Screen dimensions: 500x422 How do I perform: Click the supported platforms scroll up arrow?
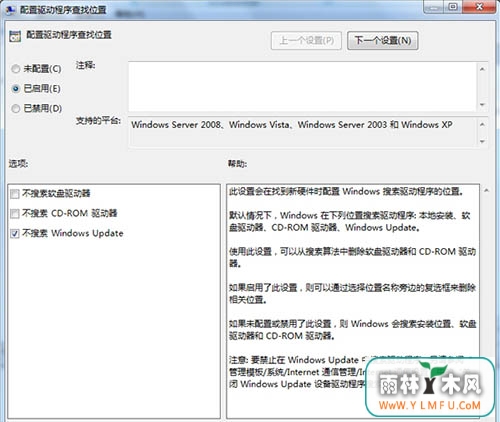482,124
